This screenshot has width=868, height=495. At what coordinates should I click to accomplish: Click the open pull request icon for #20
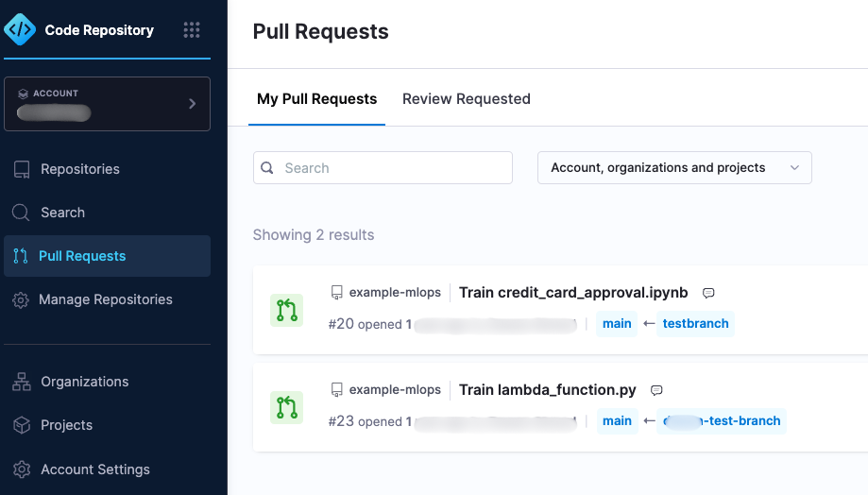[x=287, y=310]
